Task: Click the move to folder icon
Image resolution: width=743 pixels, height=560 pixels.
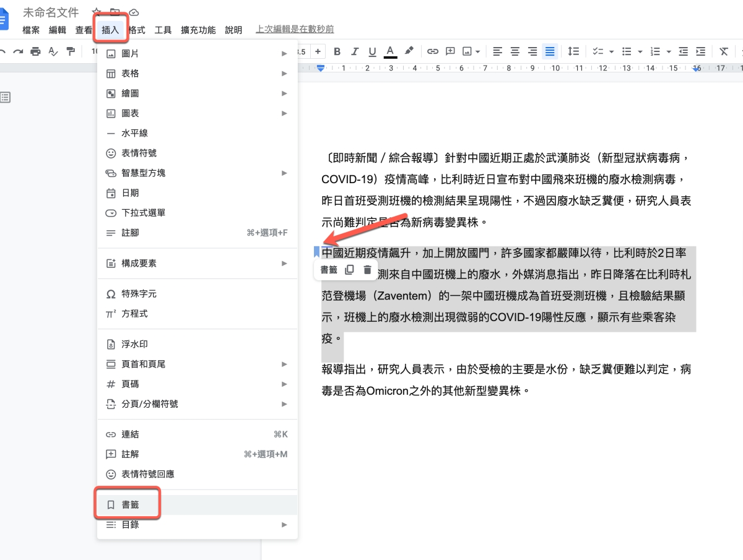Action: pos(115,12)
